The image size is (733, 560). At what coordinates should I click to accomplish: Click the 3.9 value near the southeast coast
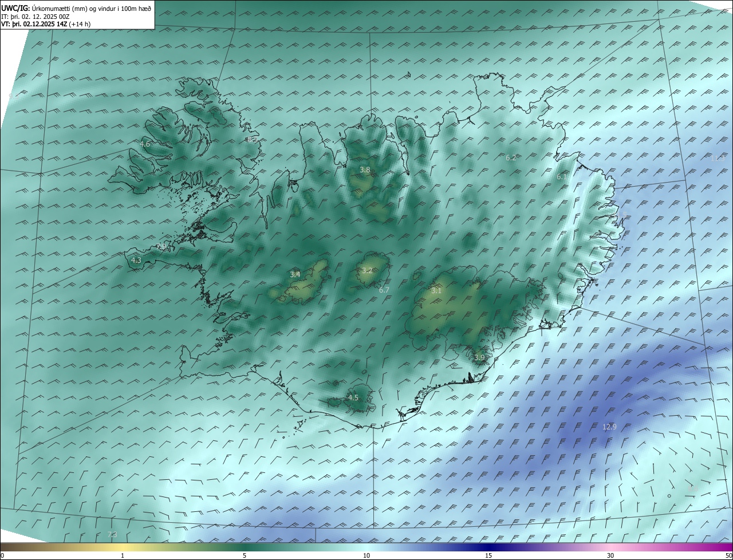click(479, 357)
